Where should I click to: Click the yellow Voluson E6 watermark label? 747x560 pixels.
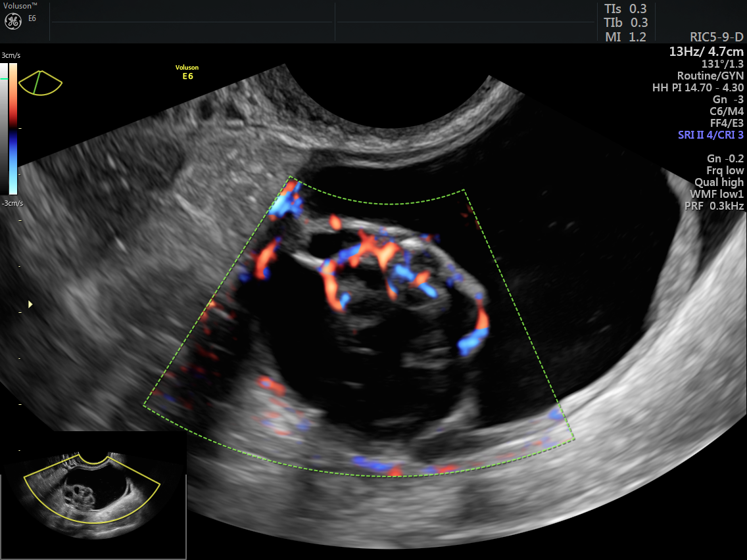(187, 72)
